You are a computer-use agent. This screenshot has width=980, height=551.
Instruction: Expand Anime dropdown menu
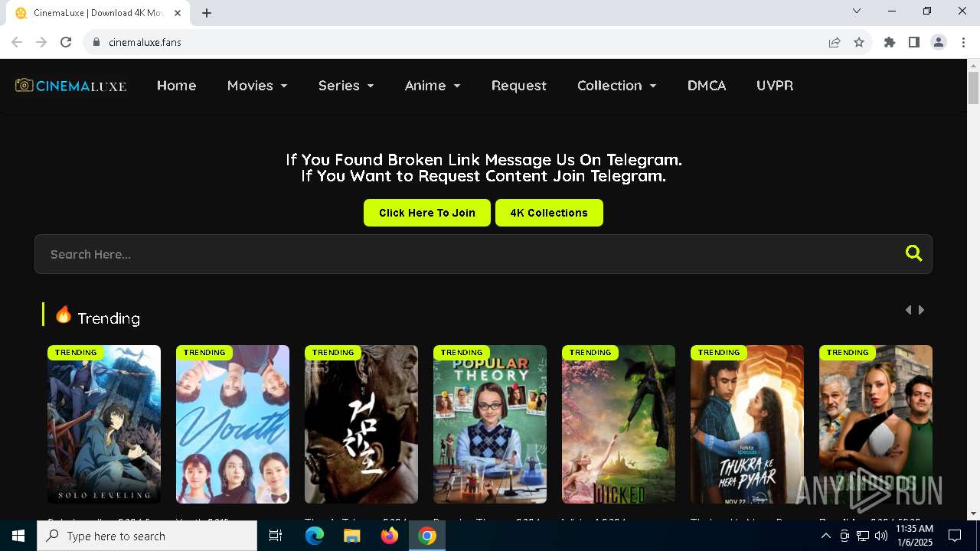(x=433, y=86)
